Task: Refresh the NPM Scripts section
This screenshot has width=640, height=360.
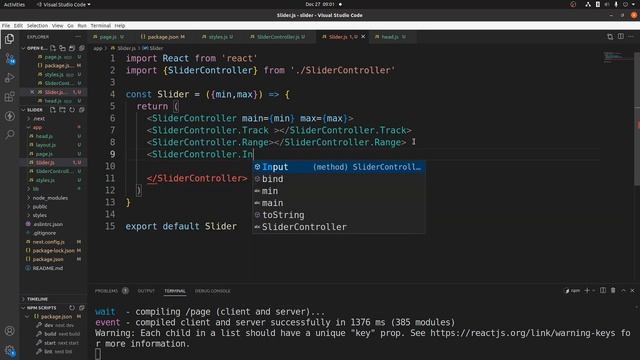Action: (x=72, y=308)
